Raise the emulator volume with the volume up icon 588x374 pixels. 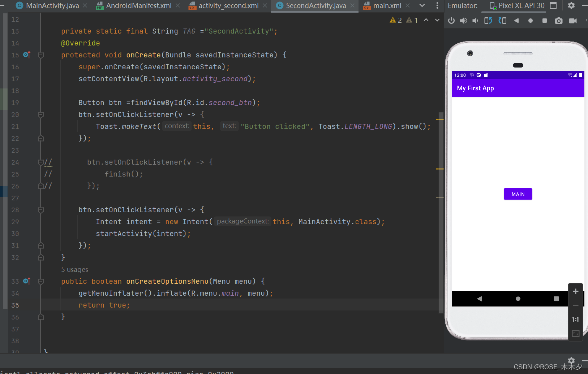pos(463,21)
